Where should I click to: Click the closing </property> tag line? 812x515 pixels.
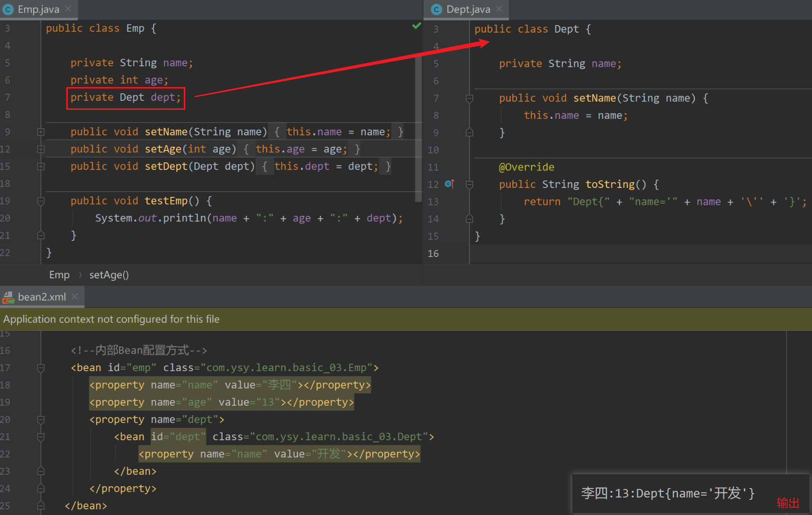pos(123,488)
